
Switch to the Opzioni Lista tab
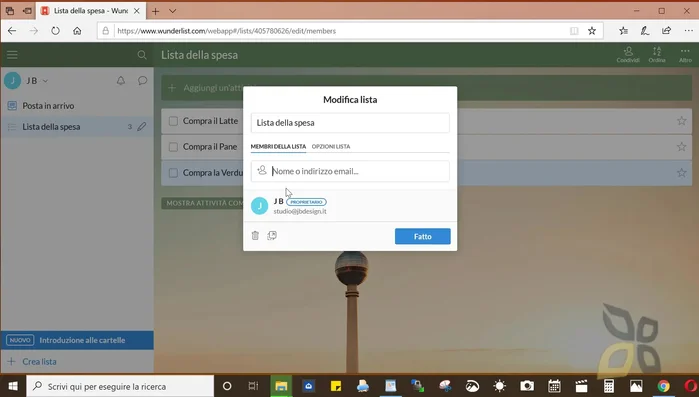[331, 146]
